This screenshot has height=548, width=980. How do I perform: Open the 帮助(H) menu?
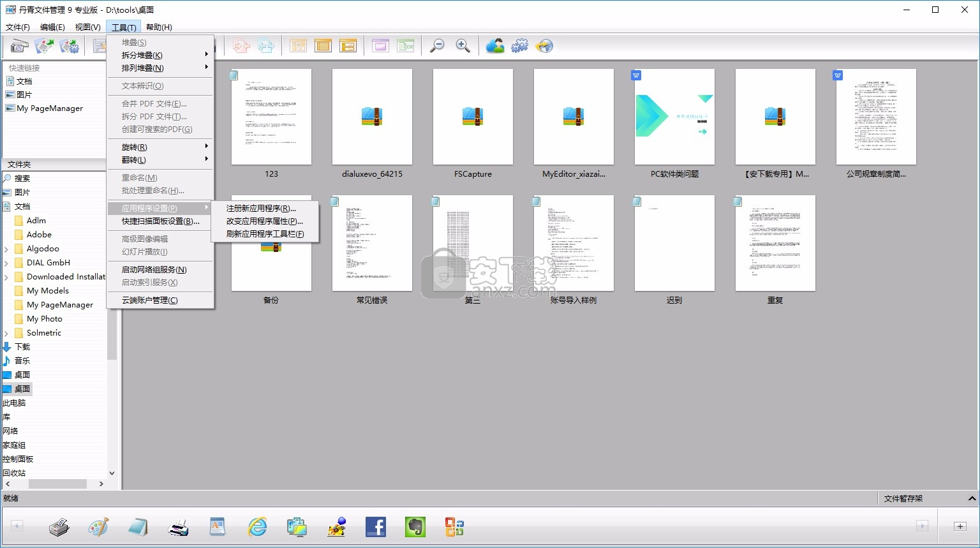click(x=159, y=27)
